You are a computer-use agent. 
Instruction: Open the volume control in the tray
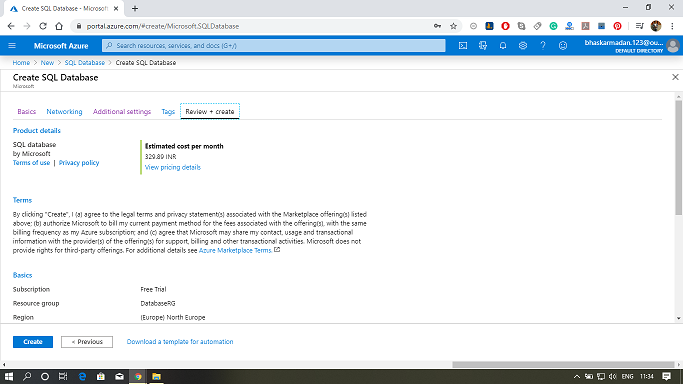pos(613,377)
